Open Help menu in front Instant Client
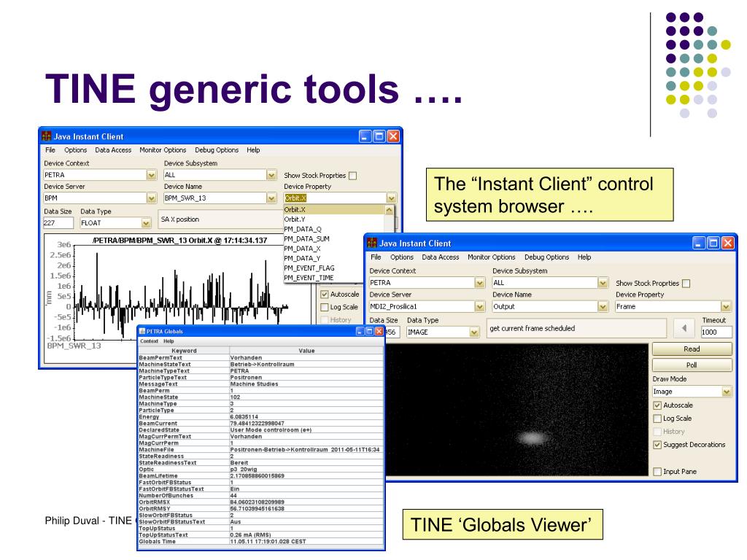This screenshot has height=560, width=747. coord(584,257)
